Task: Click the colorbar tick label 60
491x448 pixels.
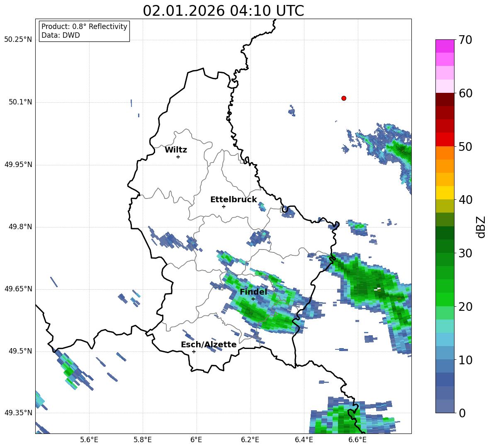Action: [x=465, y=93]
